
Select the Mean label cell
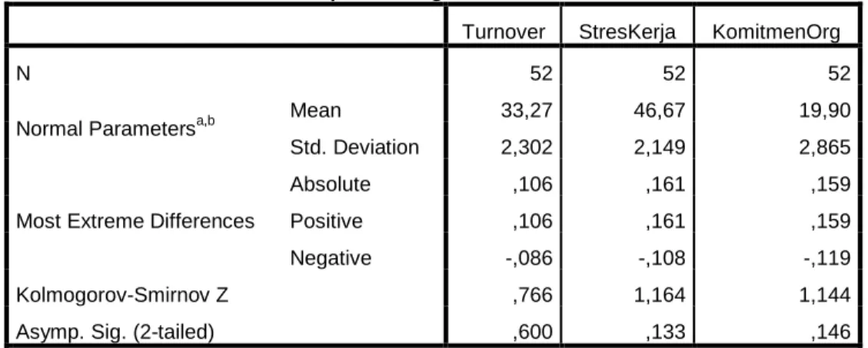coord(315,110)
